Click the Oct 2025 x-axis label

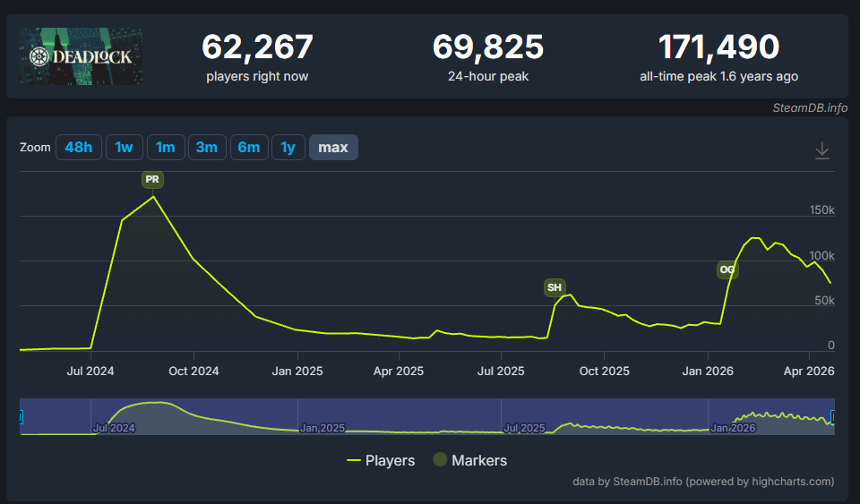pos(605,371)
